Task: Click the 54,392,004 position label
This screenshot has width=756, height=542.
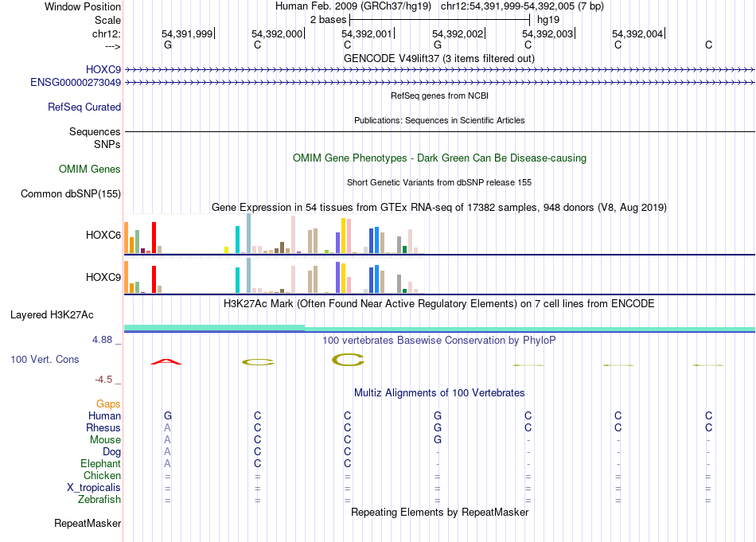Action: click(638, 33)
